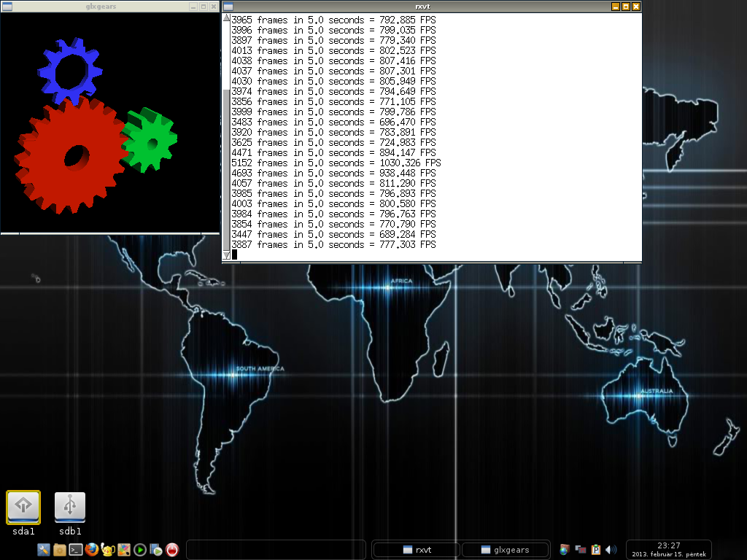Click the rxvt scrollbar up arrow
The image size is (747, 560).
tap(227, 17)
